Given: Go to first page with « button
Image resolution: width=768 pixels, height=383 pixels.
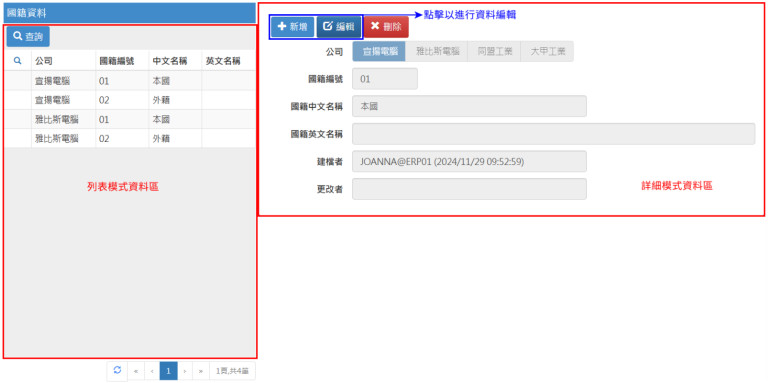Looking at the screenshot, I should (136, 371).
